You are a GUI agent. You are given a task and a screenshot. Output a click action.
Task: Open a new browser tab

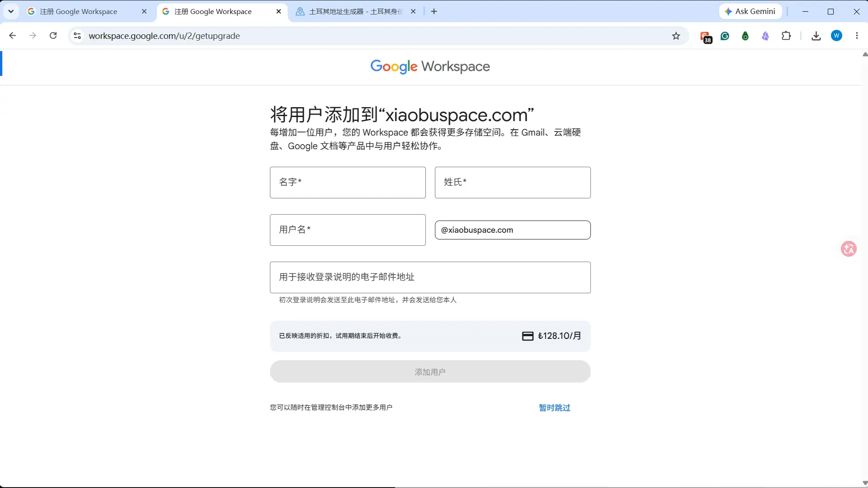(x=434, y=11)
